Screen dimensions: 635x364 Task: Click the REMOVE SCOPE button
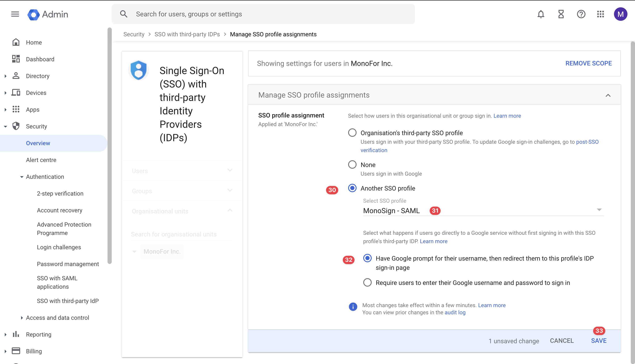coord(588,63)
